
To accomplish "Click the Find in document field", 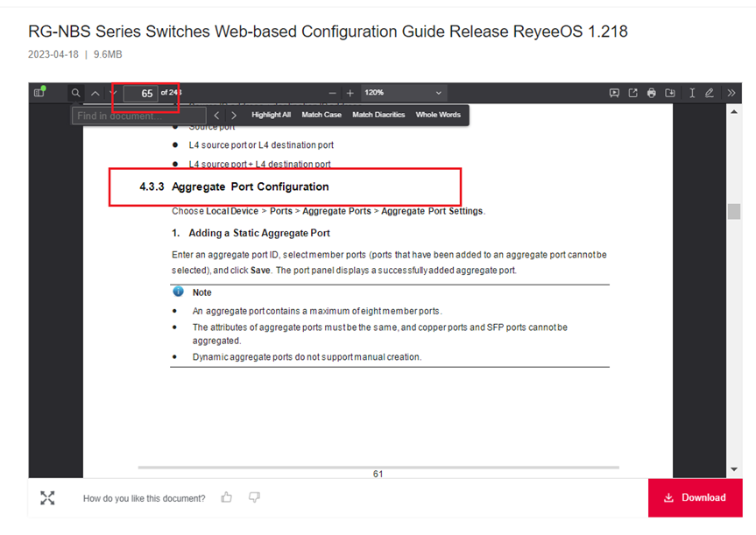I will 139,116.
